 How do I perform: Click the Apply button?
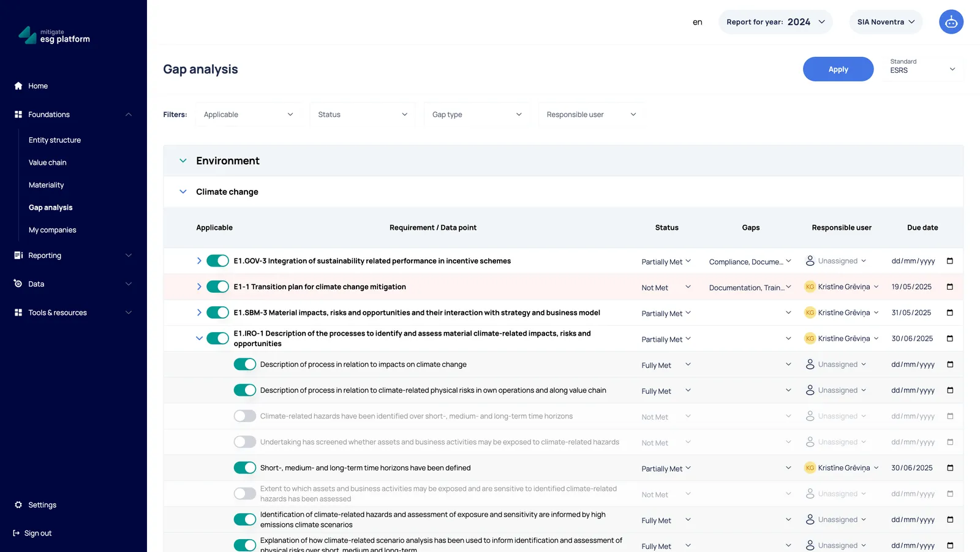tap(838, 69)
